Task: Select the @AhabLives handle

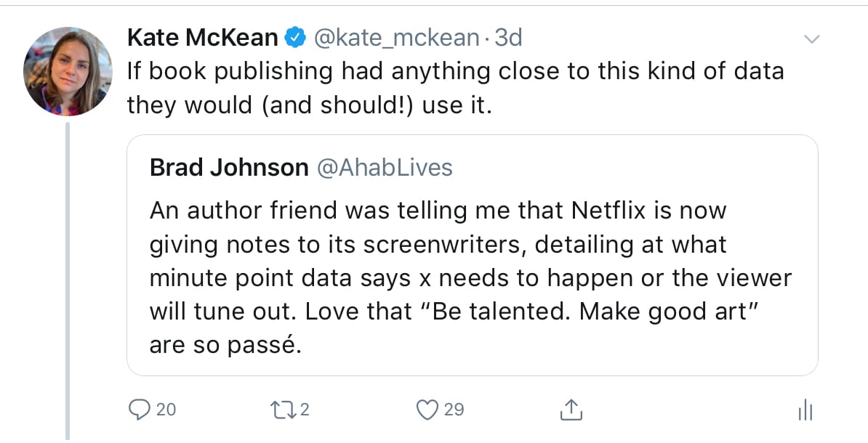Action: [384, 168]
